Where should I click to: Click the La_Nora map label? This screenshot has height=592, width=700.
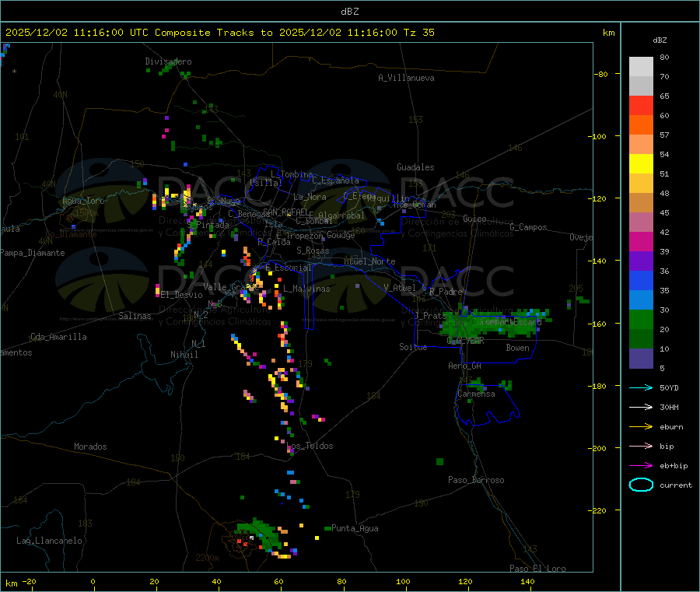pos(310,197)
